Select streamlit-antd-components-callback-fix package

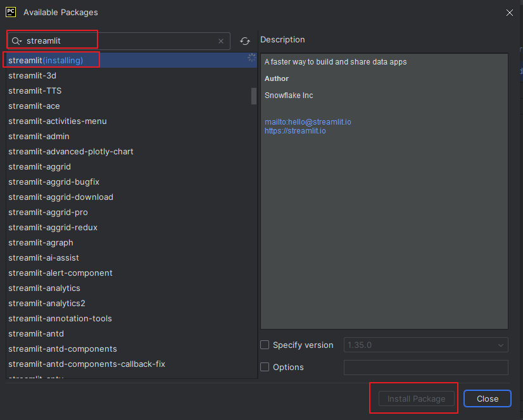[x=132, y=364]
